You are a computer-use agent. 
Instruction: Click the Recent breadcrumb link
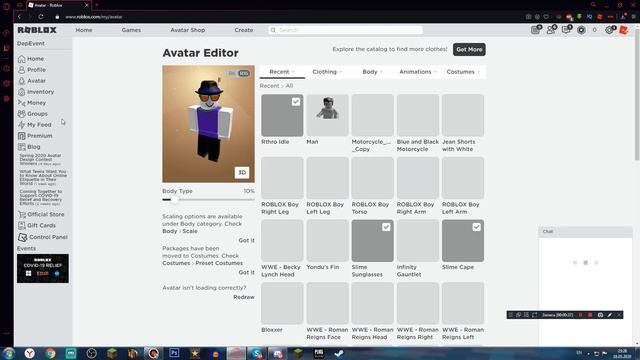pos(269,86)
